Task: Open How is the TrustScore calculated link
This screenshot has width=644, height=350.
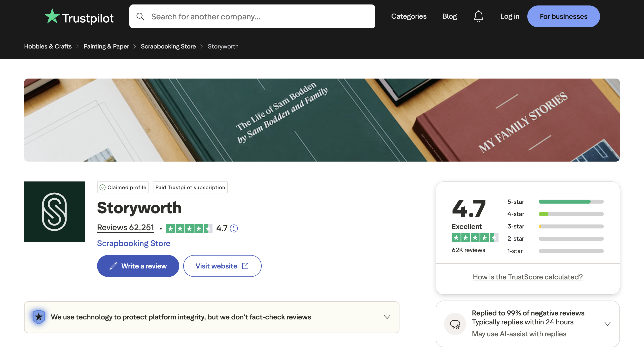Action: coord(528,277)
